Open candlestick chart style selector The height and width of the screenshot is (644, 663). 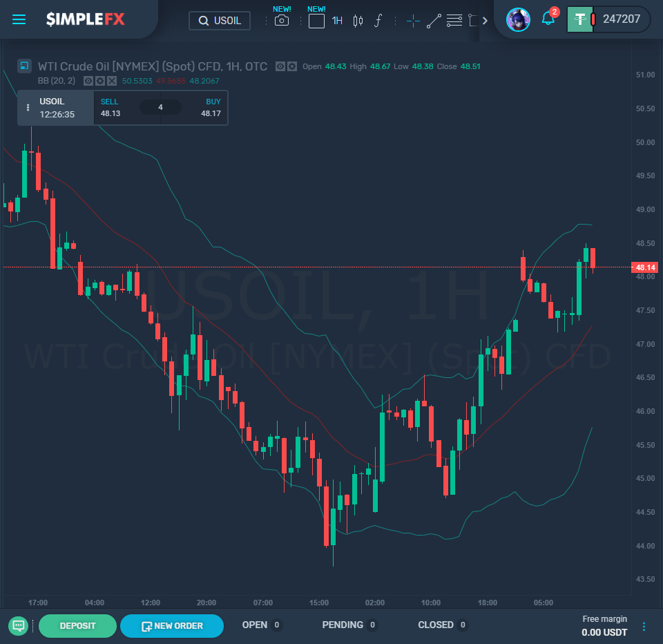(358, 20)
